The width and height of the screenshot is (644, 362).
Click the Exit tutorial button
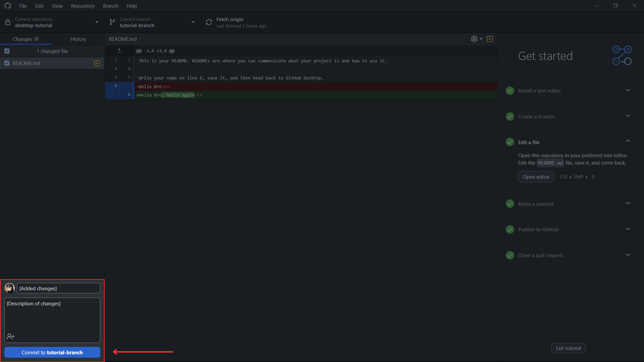(569, 348)
